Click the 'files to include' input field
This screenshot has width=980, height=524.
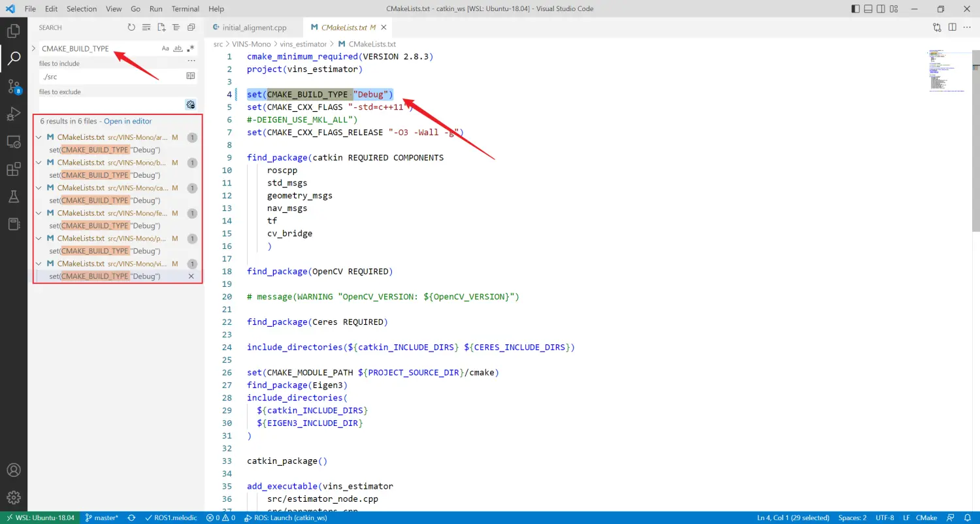click(x=111, y=76)
